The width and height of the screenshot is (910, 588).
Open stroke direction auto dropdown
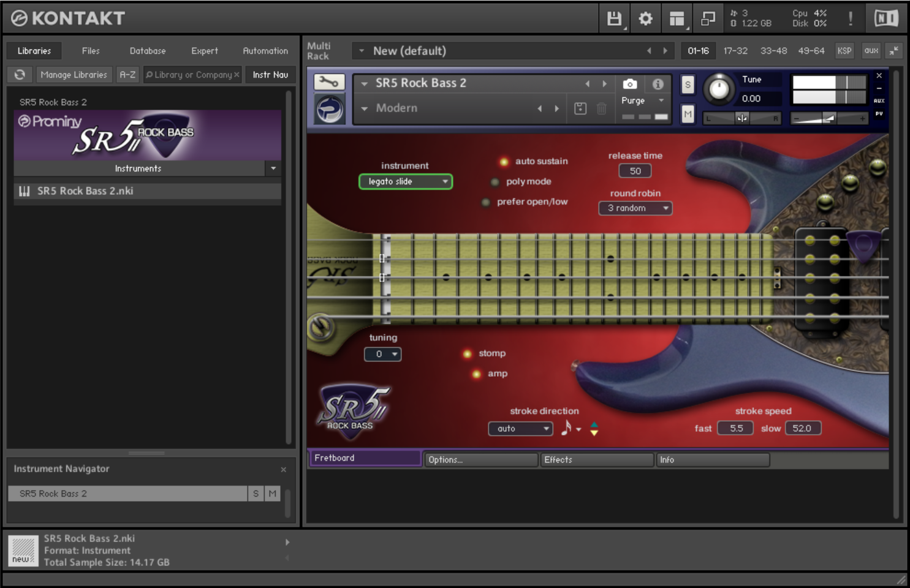pos(521,429)
